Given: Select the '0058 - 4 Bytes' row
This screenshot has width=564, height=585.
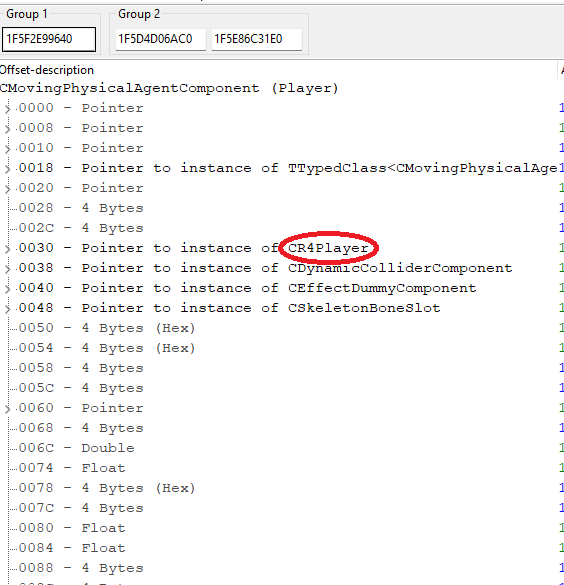Looking at the screenshot, I should click(81, 368).
